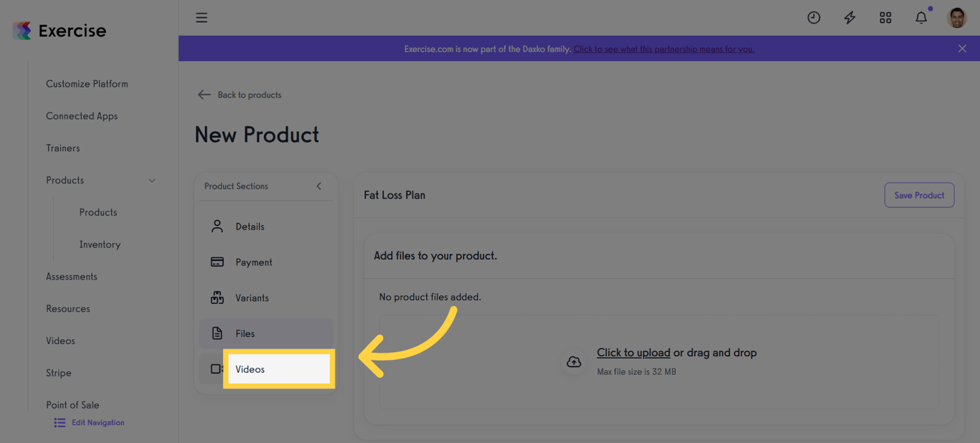Select the Details section icon
Viewport: 980px width, 443px height.
(217, 226)
